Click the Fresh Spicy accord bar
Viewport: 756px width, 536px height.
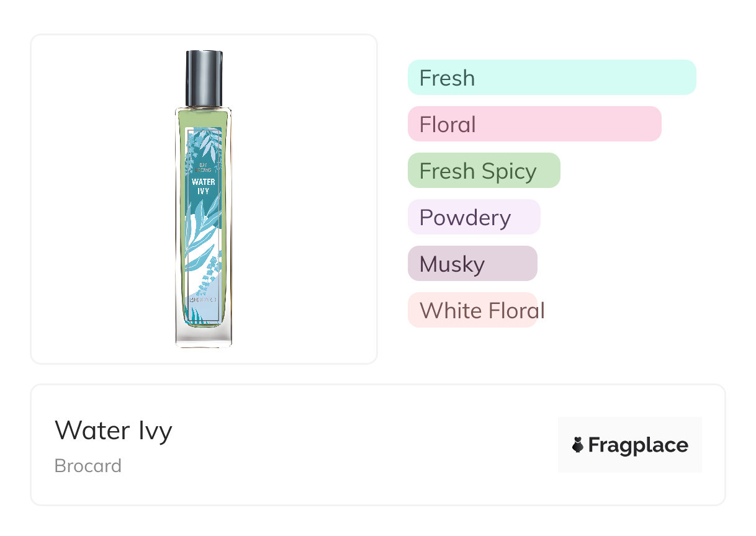coord(484,171)
